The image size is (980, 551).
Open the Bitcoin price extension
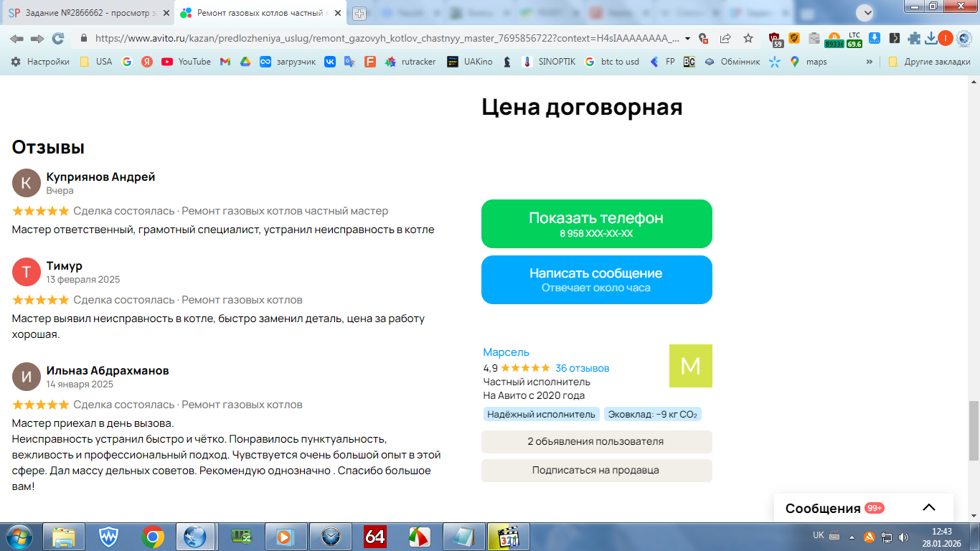coord(834,39)
